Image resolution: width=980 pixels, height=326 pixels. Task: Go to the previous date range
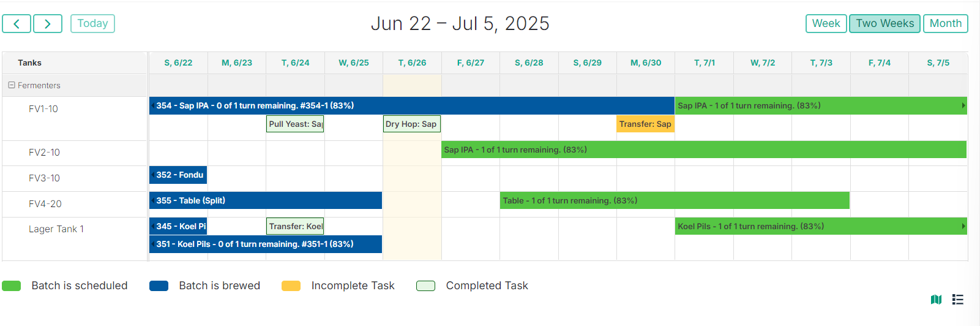click(17, 24)
